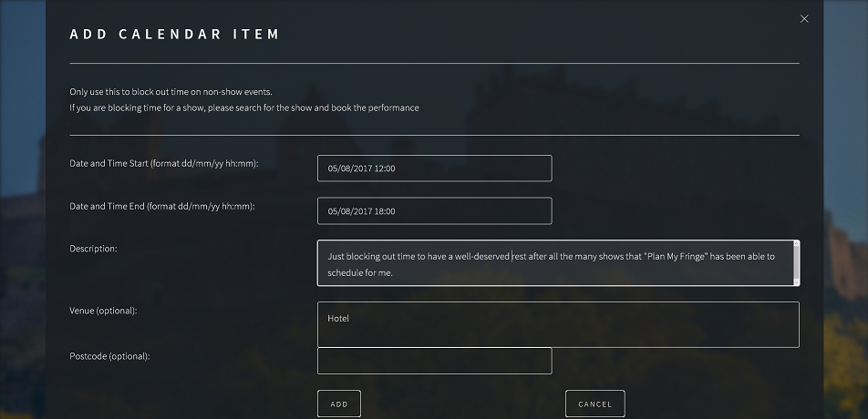Select the Venue field containing Hotel
Viewport: 868px width, 419px height.
[558, 324]
